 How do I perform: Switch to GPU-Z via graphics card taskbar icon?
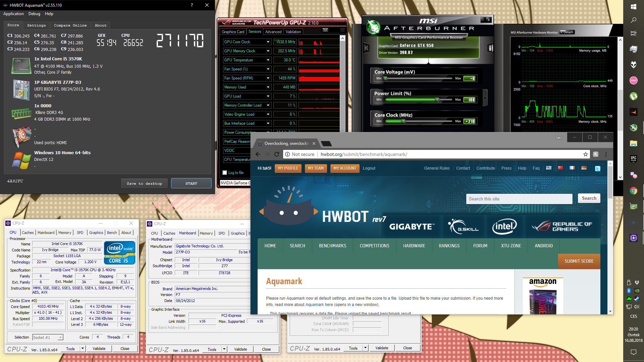coord(633,206)
